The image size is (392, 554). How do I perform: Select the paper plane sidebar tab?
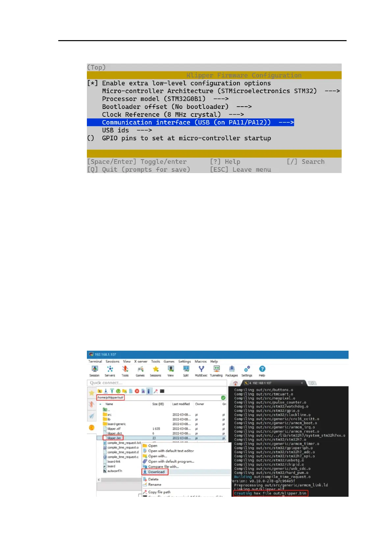[x=91, y=416]
